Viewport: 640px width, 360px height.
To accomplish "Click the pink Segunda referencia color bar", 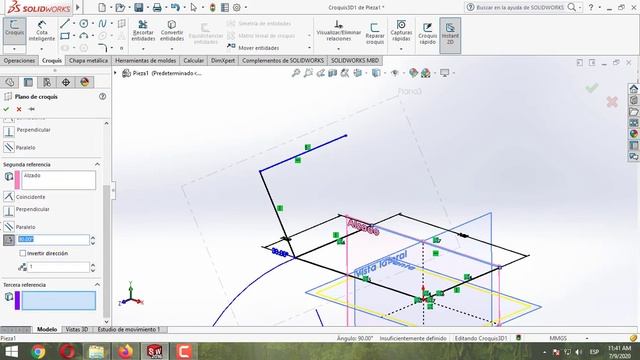I will pos(17,180).
